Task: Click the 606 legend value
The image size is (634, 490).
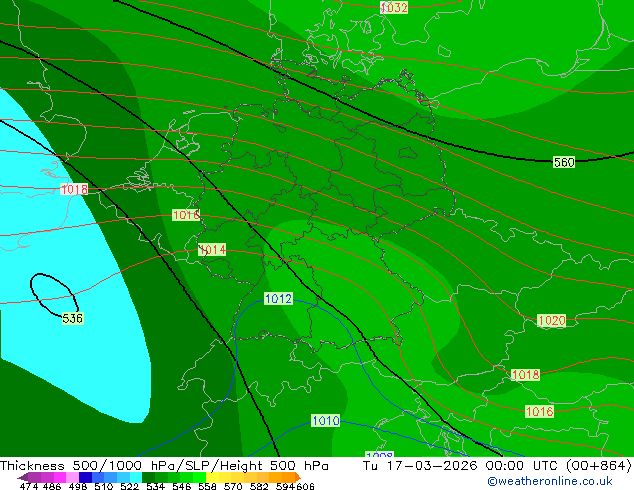Action: pos(305,486)
